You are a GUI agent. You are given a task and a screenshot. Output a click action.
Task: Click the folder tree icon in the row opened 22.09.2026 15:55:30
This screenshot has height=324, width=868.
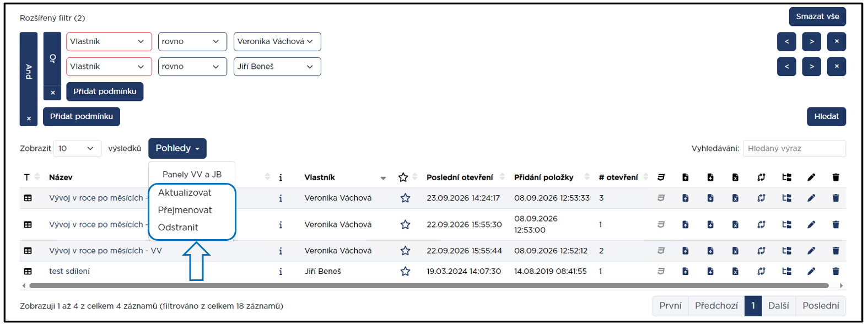[x=786, y=224]
